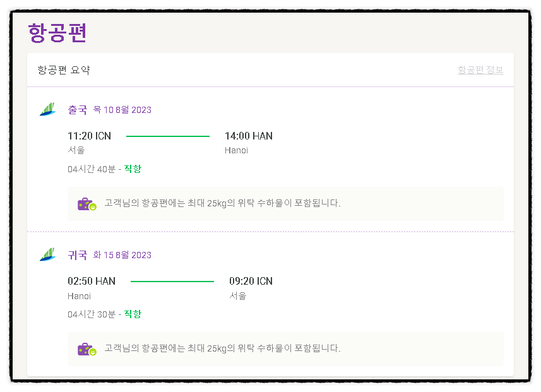This screenshot has height=392, width=541.
Task: Click the departure flight airline logo
Action: tap(47, 109)
